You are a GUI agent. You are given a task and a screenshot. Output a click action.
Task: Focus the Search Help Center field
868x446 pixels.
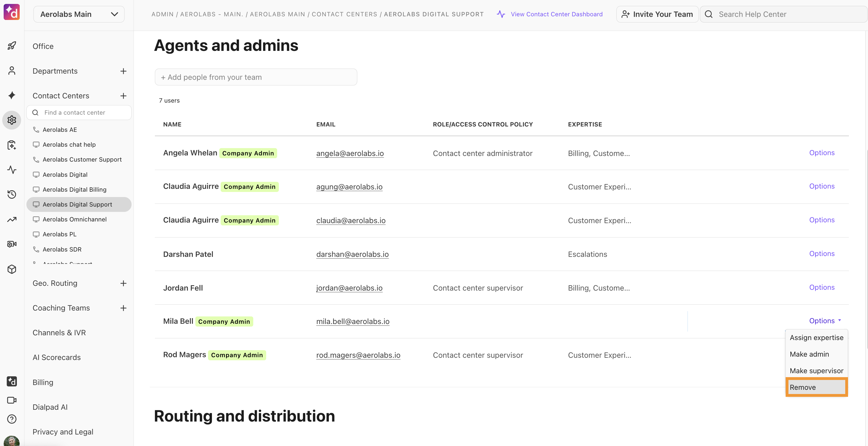[x=783, y=14]
